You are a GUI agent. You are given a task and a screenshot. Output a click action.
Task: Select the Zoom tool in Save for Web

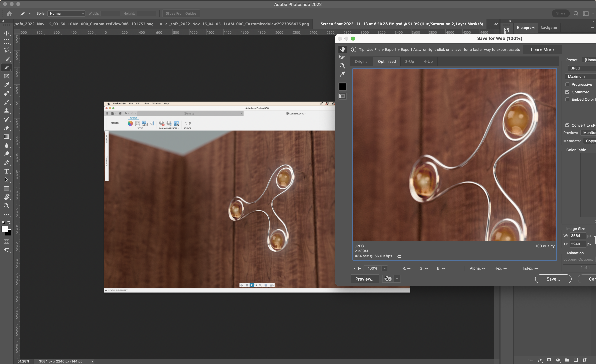coord(342,66)
